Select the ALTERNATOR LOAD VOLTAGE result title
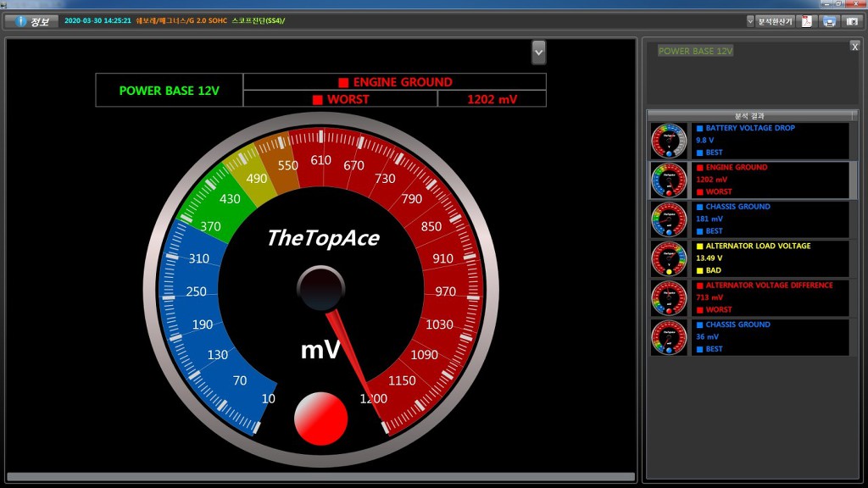The width and height of the screenshot is (868, 488). (x=758, y=246)
